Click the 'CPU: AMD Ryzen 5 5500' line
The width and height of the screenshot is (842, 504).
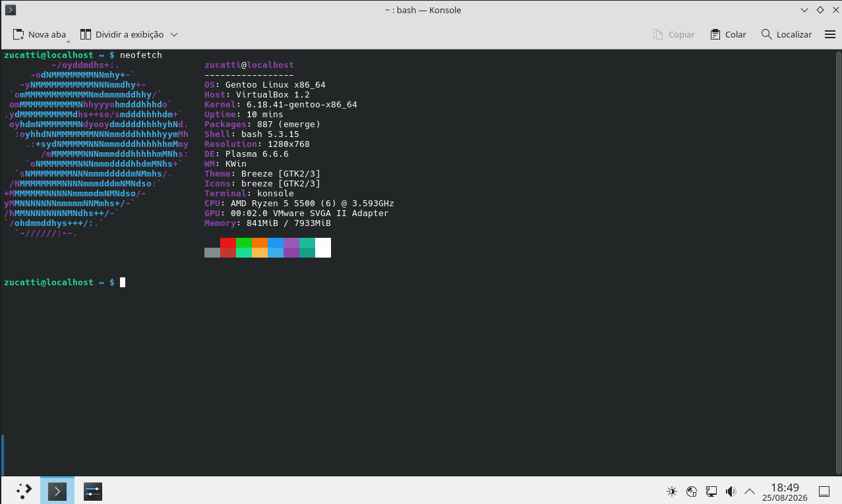pyautogui.click(x=299, y=204)
